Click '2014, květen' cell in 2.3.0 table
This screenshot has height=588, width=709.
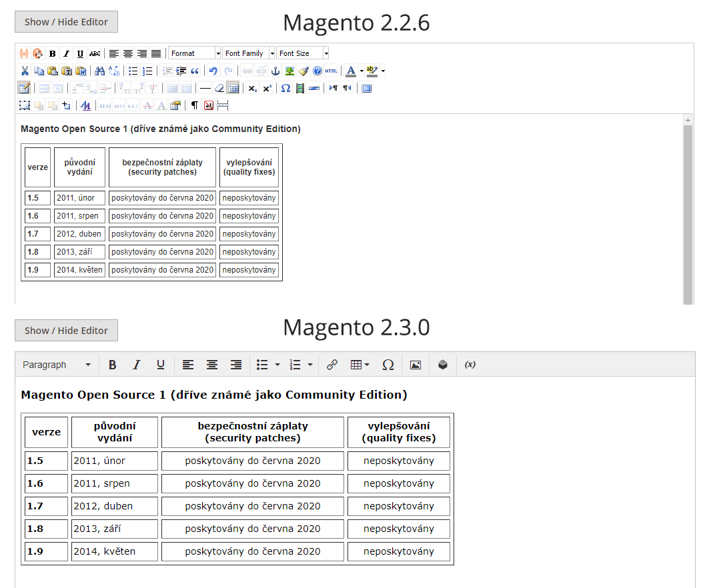pos(115,551)
